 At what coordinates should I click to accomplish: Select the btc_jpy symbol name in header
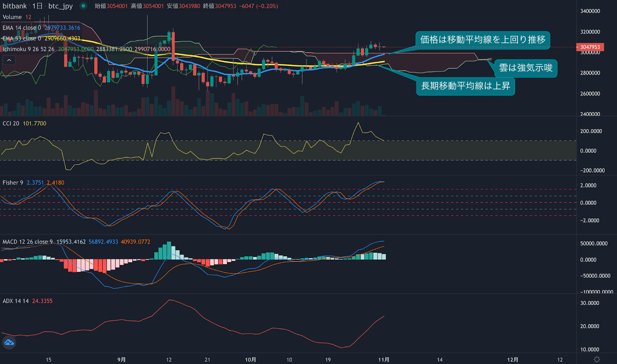tap(60, 6)
